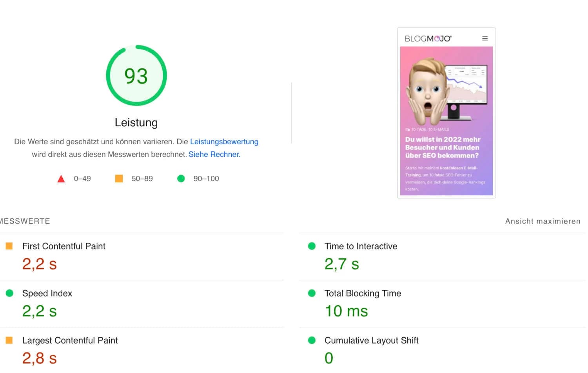
Task: Click the red triangle icon in the 0–49 legend
Action: pos(61,178)
